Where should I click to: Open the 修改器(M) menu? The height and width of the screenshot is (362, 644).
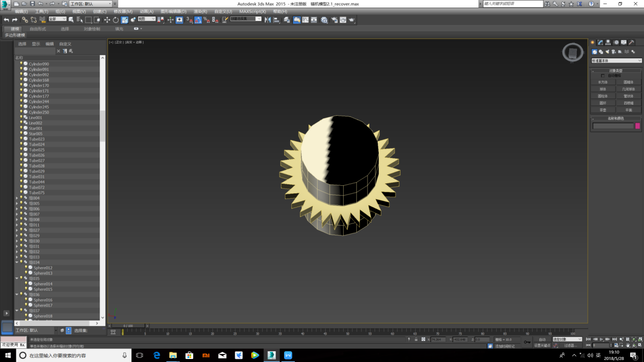coord(122,11)
